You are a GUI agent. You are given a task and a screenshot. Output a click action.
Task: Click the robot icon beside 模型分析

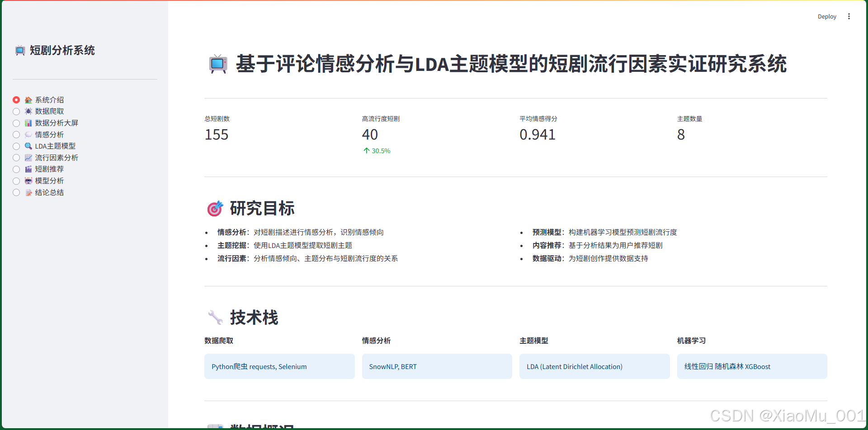pyautogui.click(x=28, y=181)
